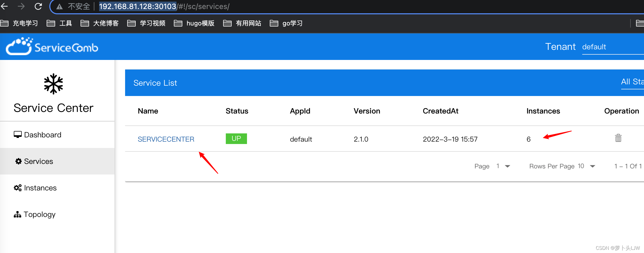Reload the page with the refresh icon
The image size is (644, 253).
tap(38, 6)
